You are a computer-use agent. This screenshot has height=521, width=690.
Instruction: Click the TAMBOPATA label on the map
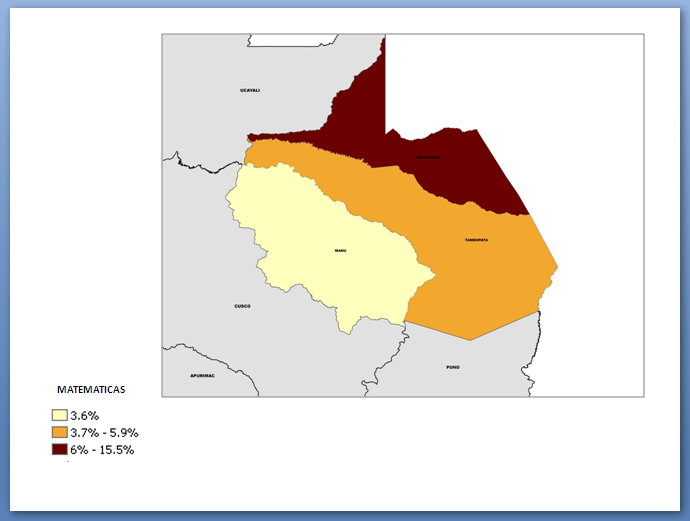(476, 240)
